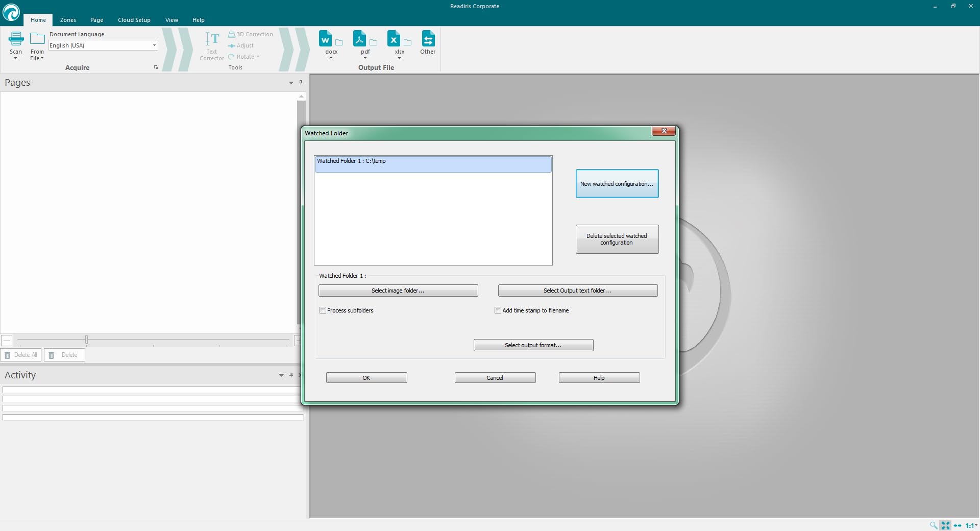Click the 3D Correction tool

pos(250,34)
